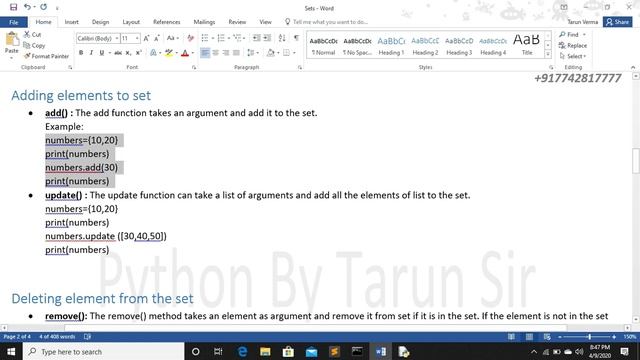Image resolution: width=640 pixels, height=360 pixels.
Task: Click the vertical scrollbar thumb
Action: [636, 161]
